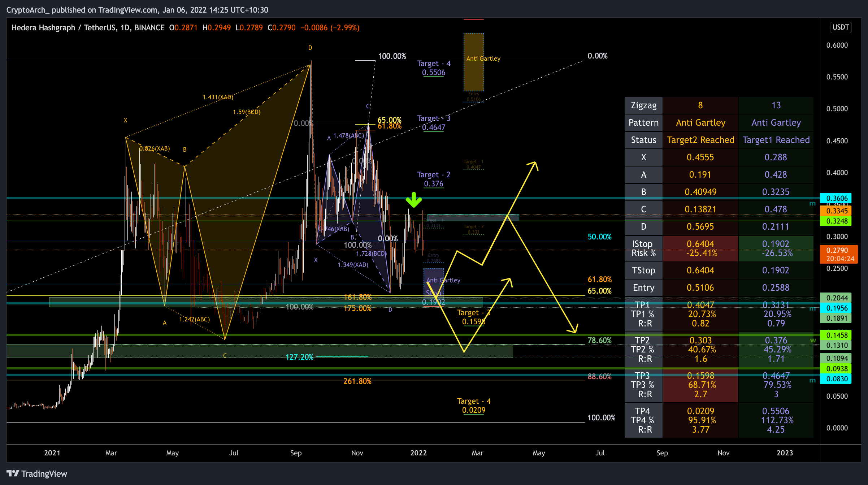The image size is (868, 485).
Task: Click B value 0.40949 in table
Action: point(700,192)
